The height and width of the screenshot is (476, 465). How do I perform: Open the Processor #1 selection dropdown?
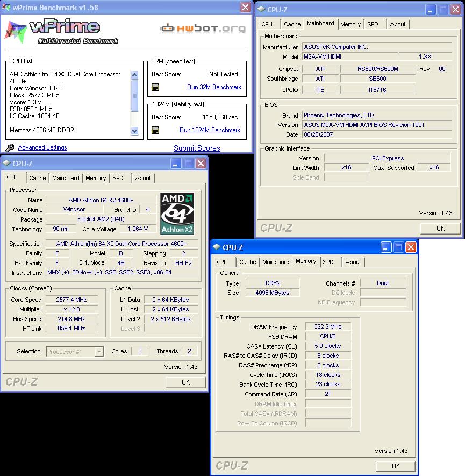point(98,352)
